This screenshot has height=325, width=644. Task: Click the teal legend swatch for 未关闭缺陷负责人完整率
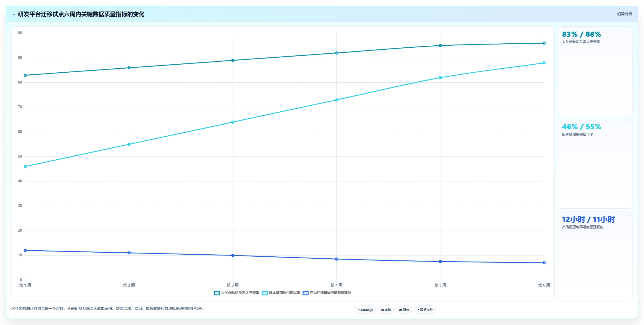coord(217,293)
